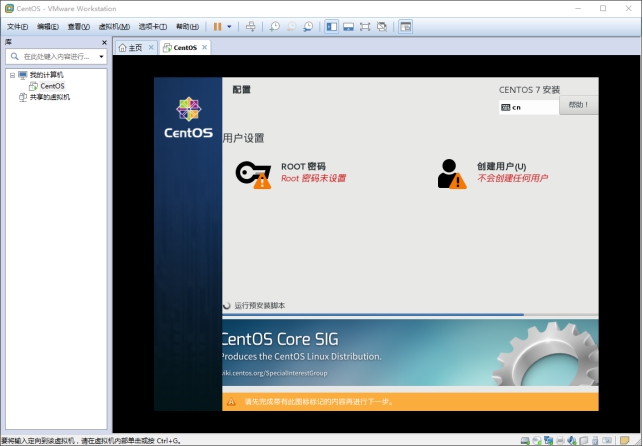Switch to Unity mode toolbar icon
Image resolution: width=643 pixels, height=446 pixels.
click(382, 27)
